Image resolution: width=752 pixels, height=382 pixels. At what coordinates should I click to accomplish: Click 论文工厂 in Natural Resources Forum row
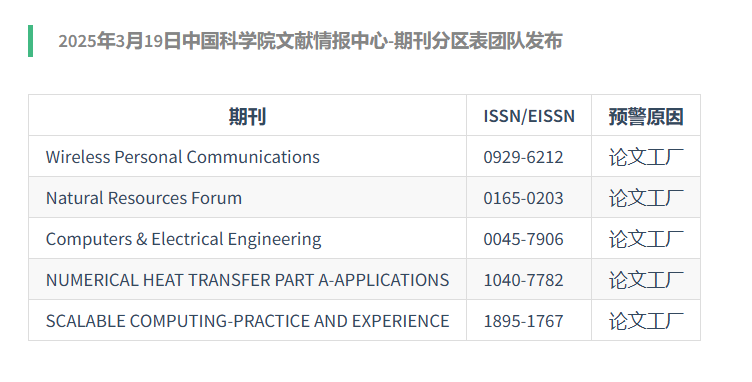tap(646, 198)
